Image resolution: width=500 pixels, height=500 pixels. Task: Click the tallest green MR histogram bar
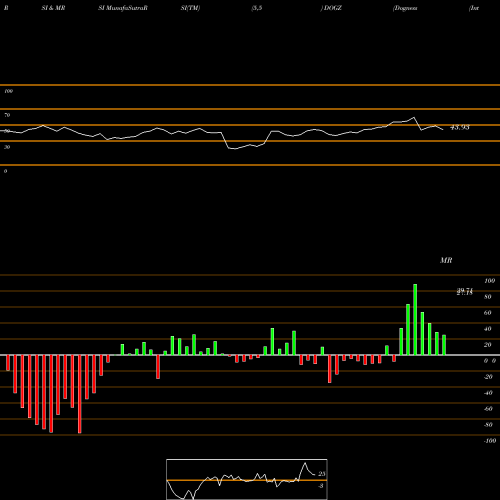pyautogui.click(x=415, y=319)
